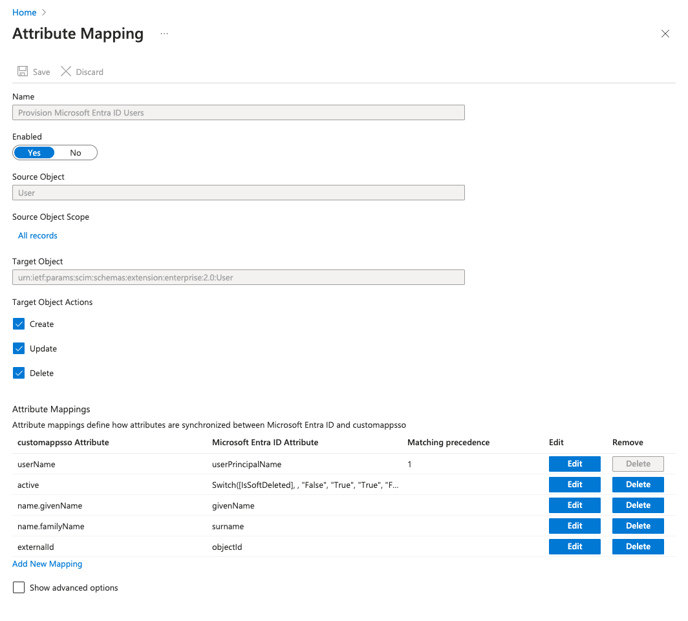Delete the externalId mapping
This screenshot has width=688, height=621.
tap(638, 546)
